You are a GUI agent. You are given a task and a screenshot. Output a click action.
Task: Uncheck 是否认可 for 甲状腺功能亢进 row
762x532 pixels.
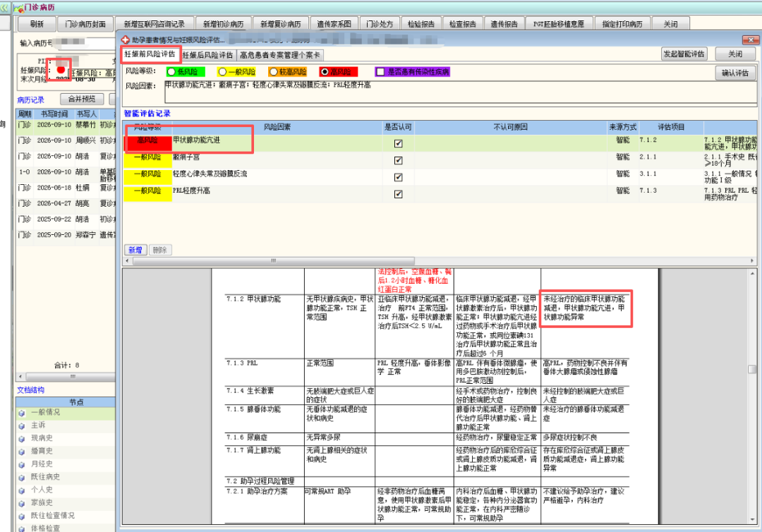tap(399, 143)
